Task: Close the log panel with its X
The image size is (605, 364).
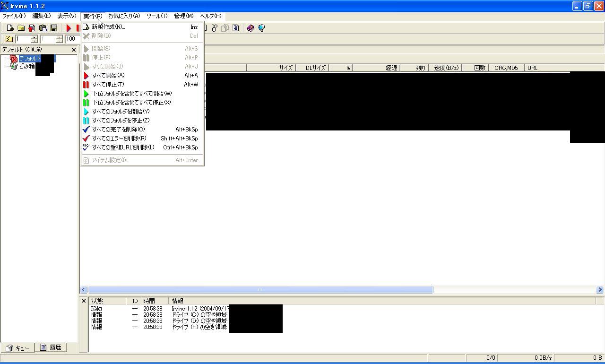Action: point(84,301)
